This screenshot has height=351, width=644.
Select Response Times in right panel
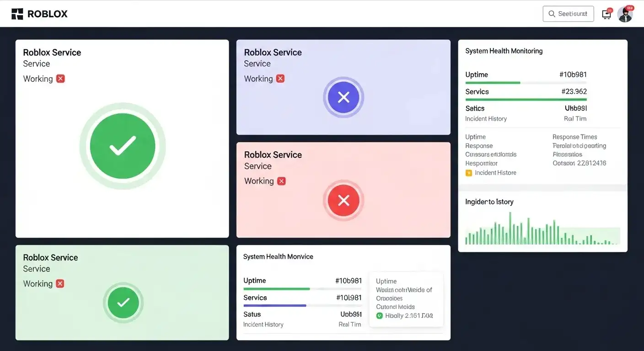[x=574, y=137]
